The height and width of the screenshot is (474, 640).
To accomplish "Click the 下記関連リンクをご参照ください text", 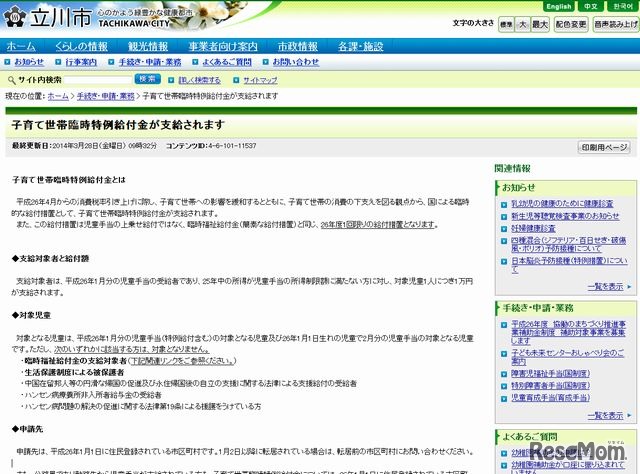I will [x=182, y=361].
